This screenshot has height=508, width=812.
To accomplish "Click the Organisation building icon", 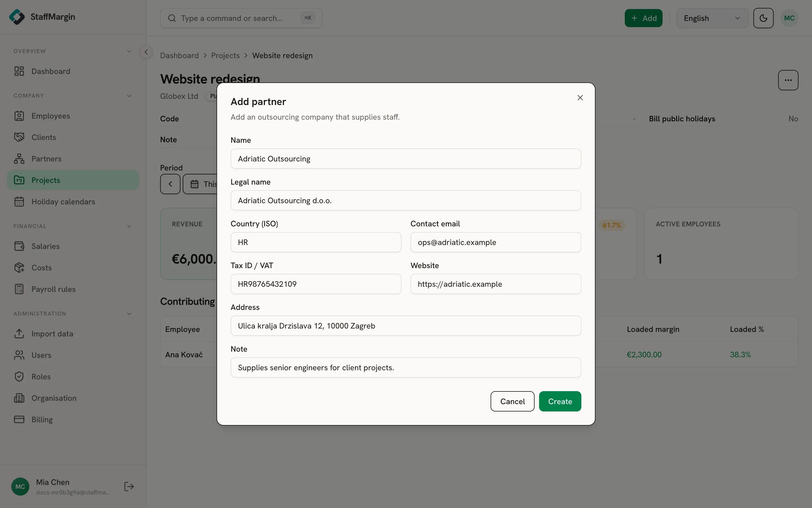I will [x=19, y=398].
